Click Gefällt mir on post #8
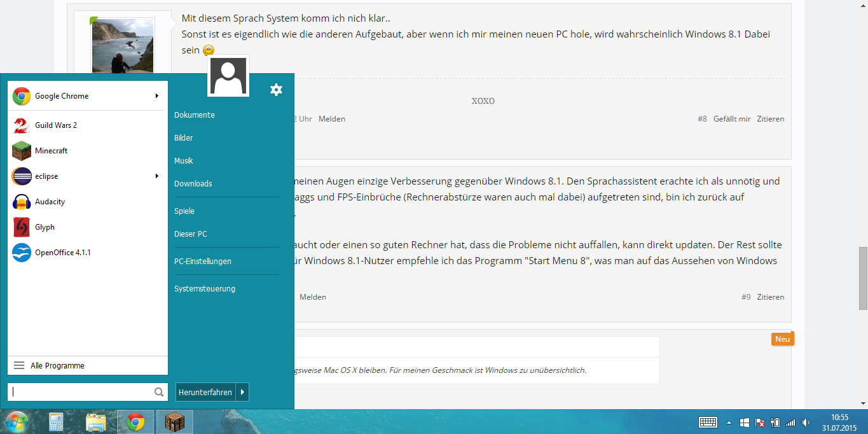The height and width of the screenshot is (434, 868). pos(732,119)
